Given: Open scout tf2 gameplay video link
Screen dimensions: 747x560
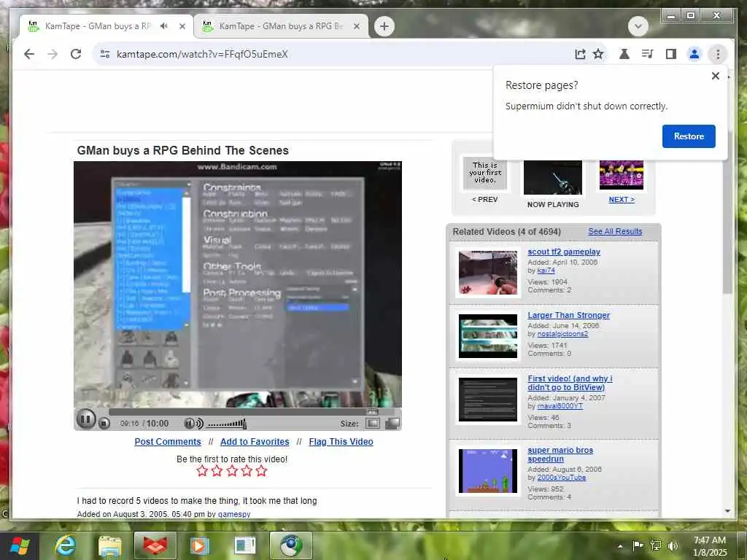Looking at the screenshot, I should tap(564, 252).
